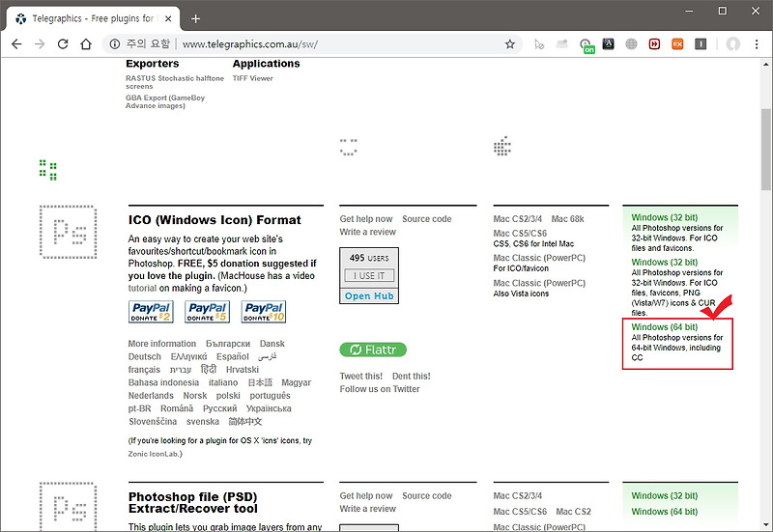This screenshot has height=532, width=773.
Task: Click the français language link
Action: pos(144,370)
